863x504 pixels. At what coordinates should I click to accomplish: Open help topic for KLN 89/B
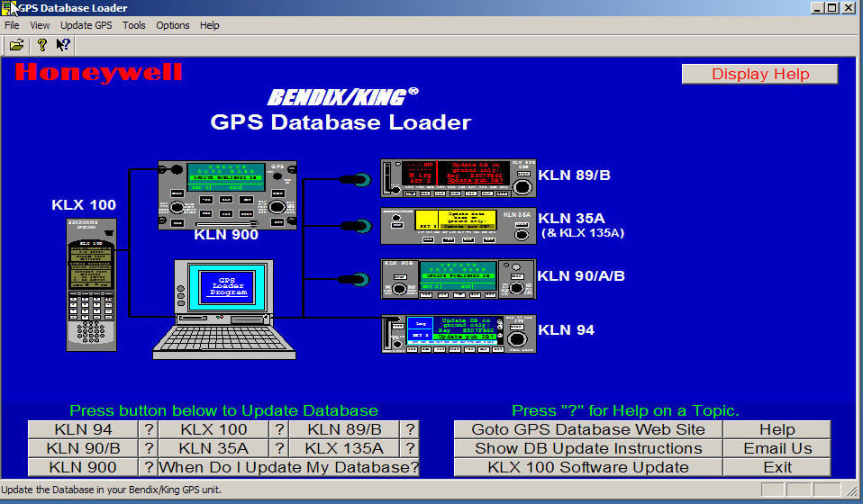pyautogui.click(x=410, y=429)
